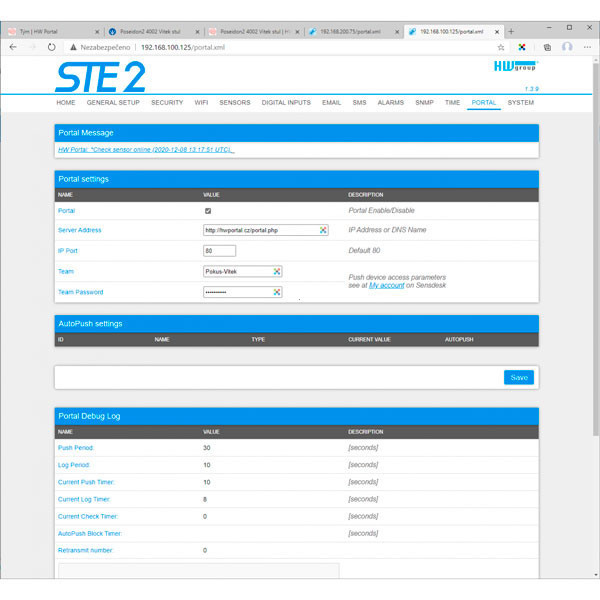Click the HW group logo
The height and width of the screenshot is (600, 600).
pos(515,69)
